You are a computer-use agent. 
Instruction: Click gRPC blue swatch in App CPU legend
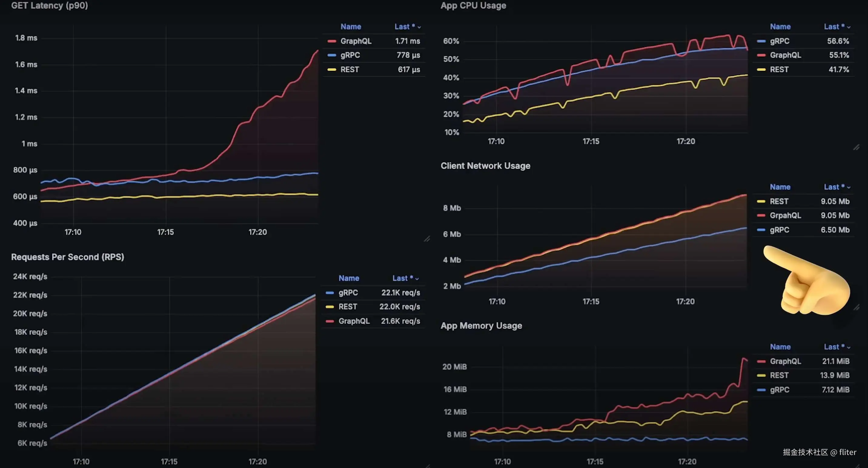coord(761,41)
